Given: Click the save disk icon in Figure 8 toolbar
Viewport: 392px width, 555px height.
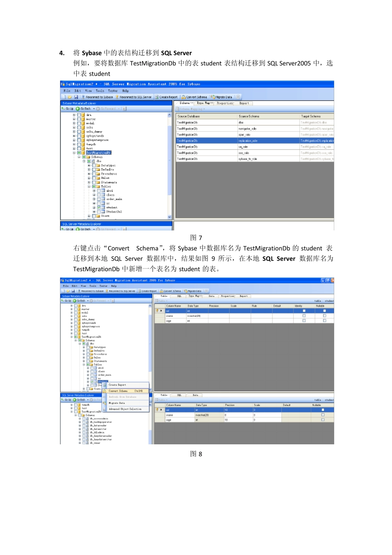Looking at the screenshot, I should pyautogui.click(x=73, y=291).
